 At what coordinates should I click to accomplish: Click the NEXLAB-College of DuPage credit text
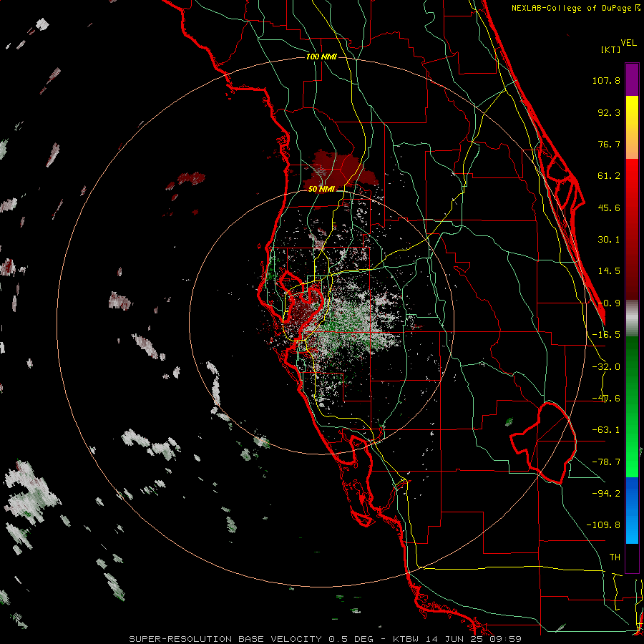pyautogui.click(x=575, y=8)
